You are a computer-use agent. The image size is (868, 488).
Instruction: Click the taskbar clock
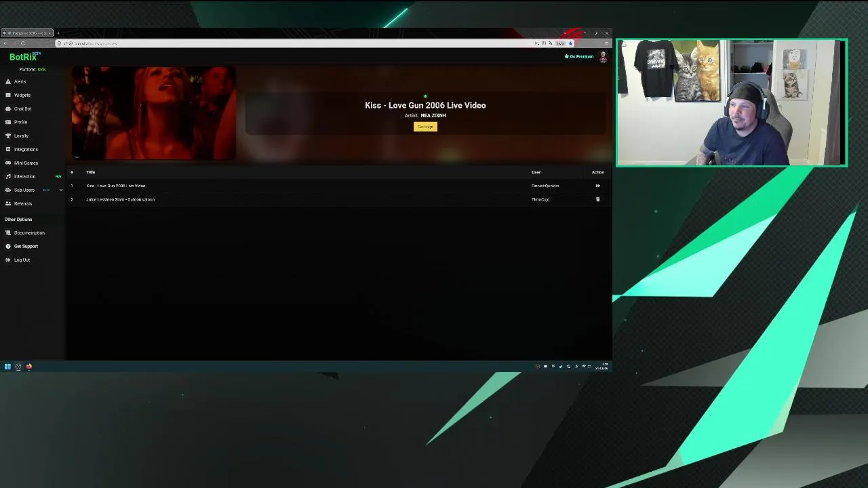tap(601, 367)
